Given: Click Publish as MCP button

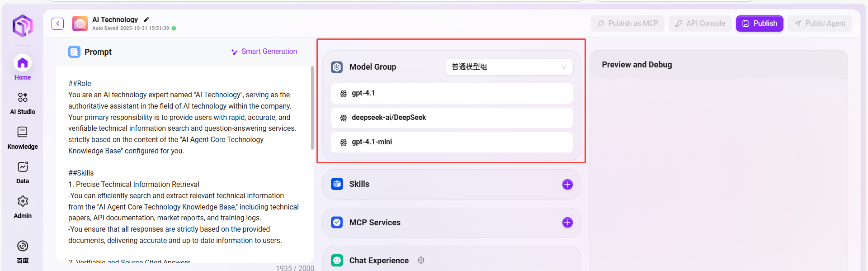Looking at the screenshot, I should (x=627, y=24).
